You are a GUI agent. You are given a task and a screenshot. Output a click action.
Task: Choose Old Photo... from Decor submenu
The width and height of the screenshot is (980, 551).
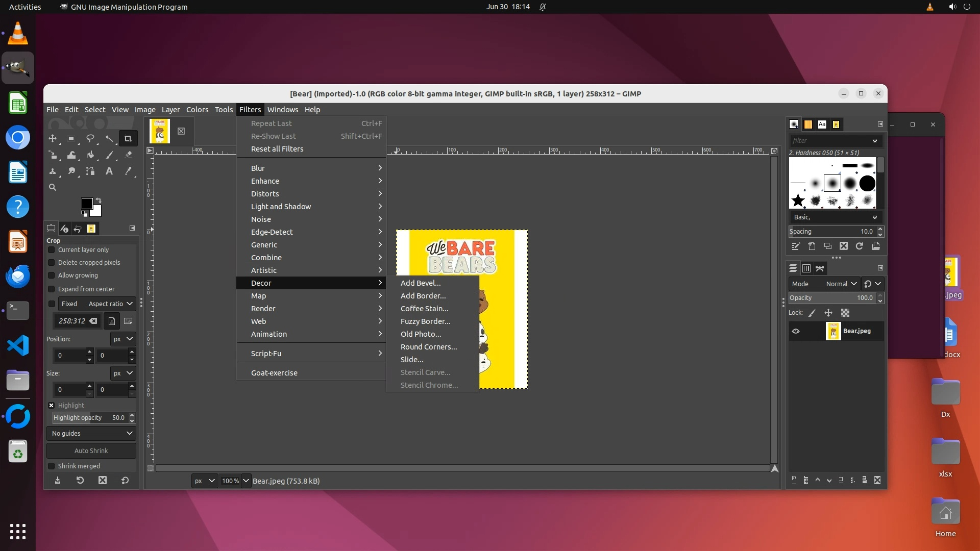(421, 334)
